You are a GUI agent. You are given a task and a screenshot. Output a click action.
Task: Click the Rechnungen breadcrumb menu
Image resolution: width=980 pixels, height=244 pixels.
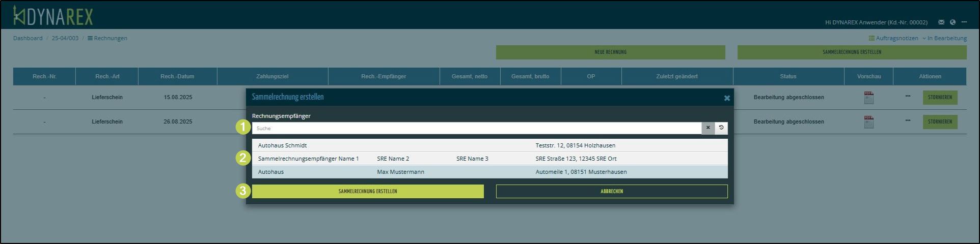[107, 38]
